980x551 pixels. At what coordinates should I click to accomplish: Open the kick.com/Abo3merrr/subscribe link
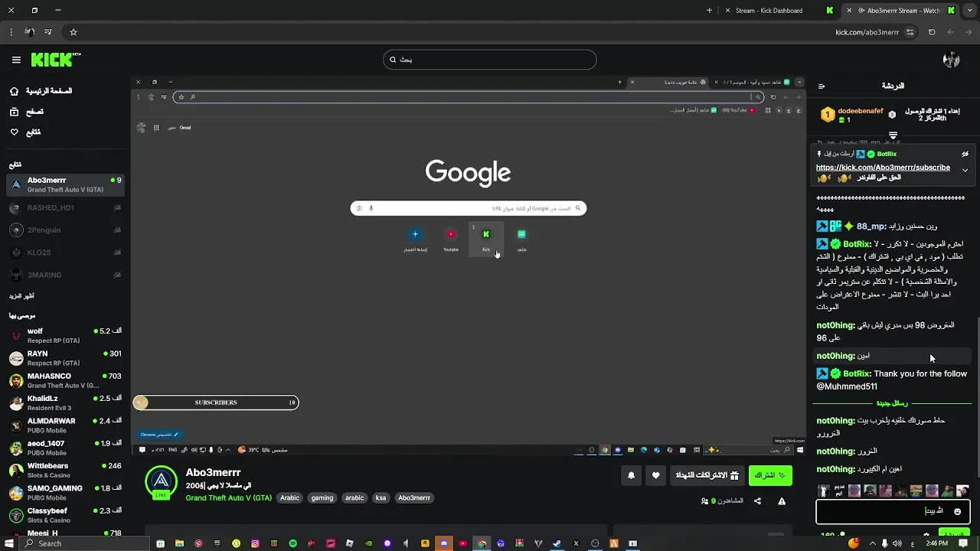pyautogui.click(x=883, y=168)
